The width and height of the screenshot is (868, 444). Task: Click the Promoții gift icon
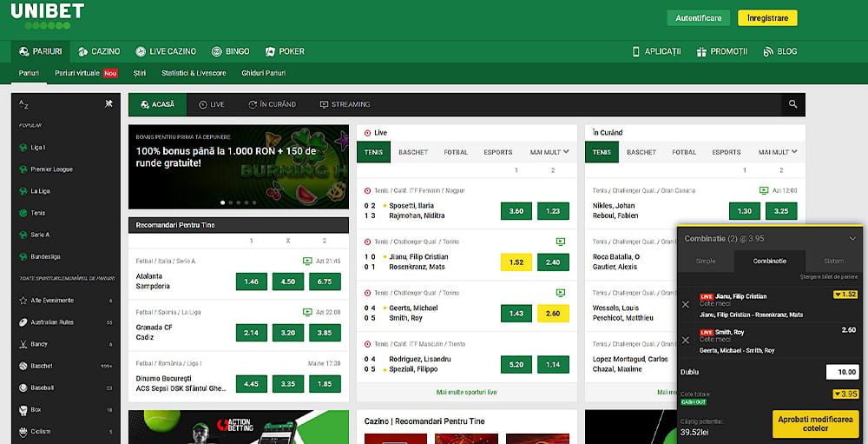point(701,51)
